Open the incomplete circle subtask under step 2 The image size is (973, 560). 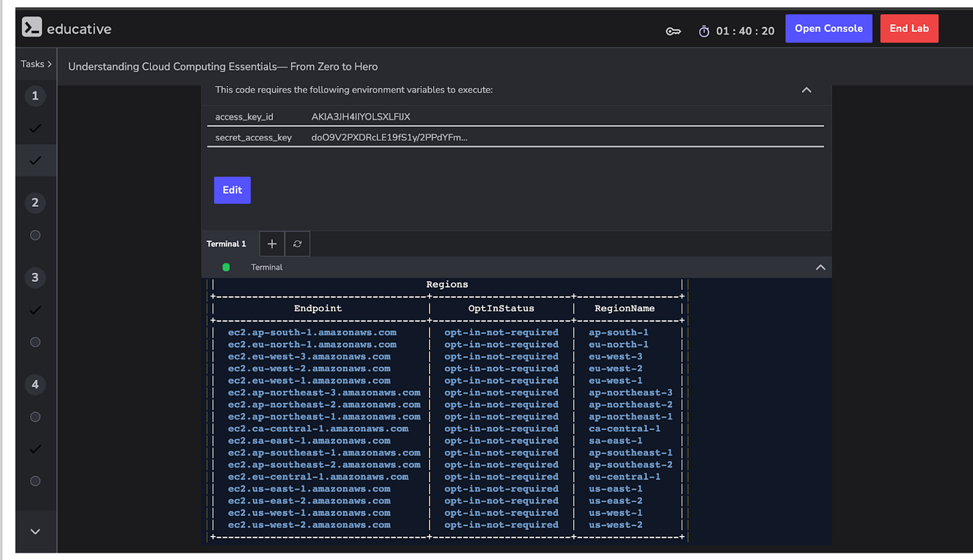pos(35,235)
